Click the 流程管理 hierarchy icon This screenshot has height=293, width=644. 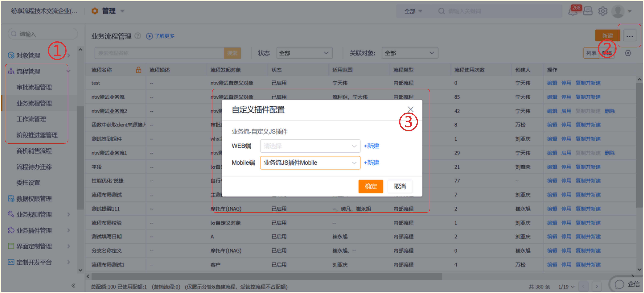[x=11, y=71]
